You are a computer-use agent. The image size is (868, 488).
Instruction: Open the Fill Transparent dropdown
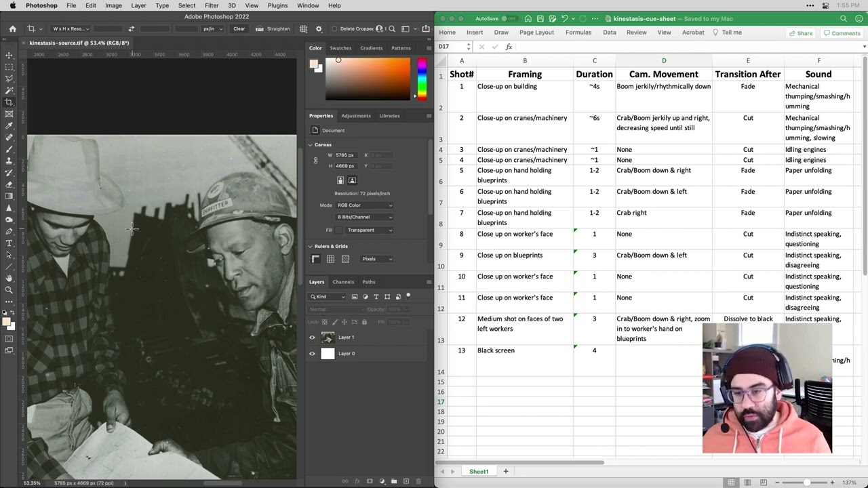click(x=371, y=230)
